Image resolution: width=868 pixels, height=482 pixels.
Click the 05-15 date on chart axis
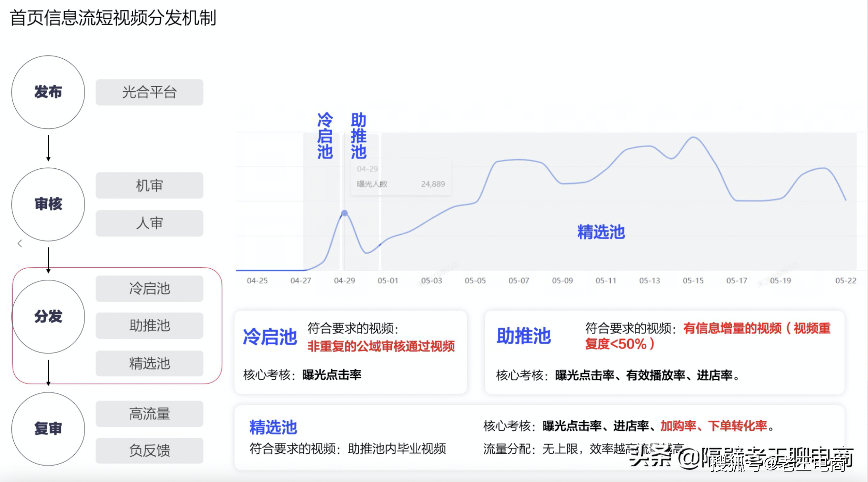click(693, 281)
